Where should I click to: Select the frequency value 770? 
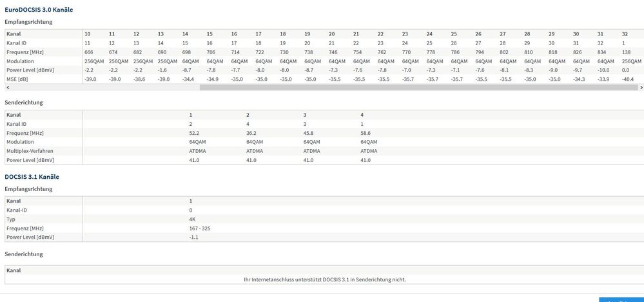click(x=406, y=52)
